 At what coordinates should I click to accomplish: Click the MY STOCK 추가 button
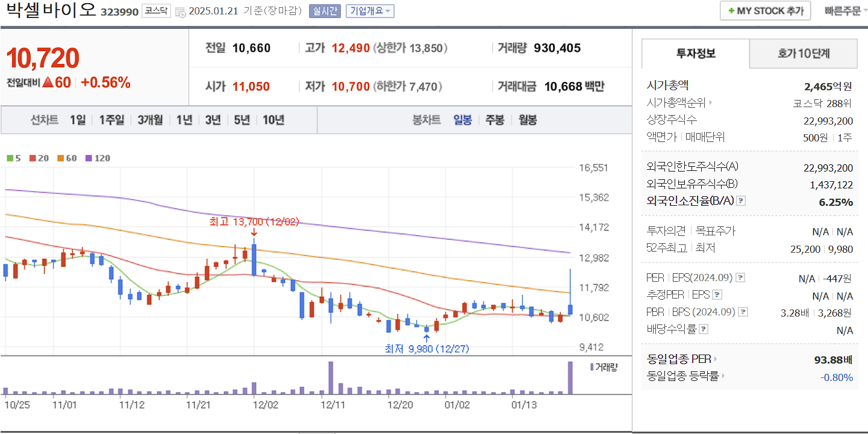tap(765, 10)
